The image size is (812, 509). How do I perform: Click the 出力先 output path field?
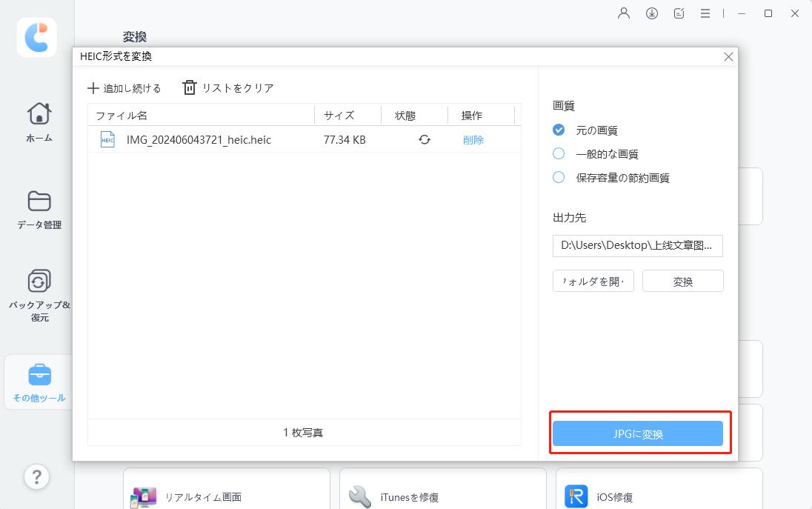(x=637, y=245)
